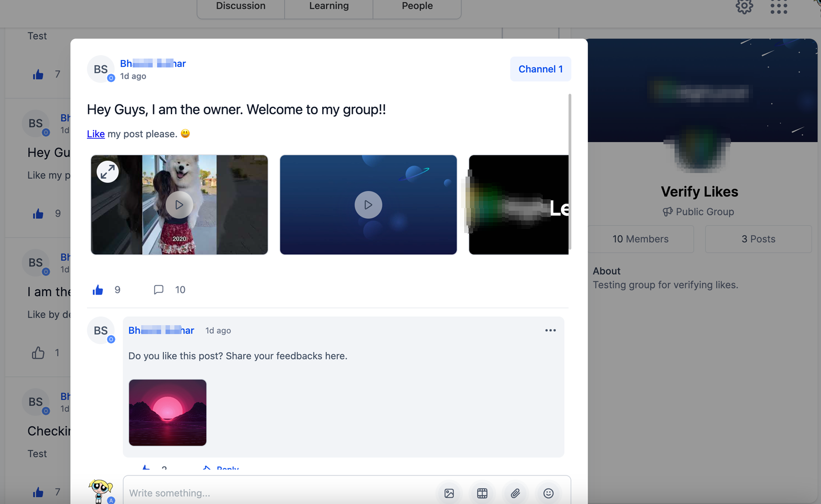Click your cartoon avatar by the comment box

coord(101,491)
